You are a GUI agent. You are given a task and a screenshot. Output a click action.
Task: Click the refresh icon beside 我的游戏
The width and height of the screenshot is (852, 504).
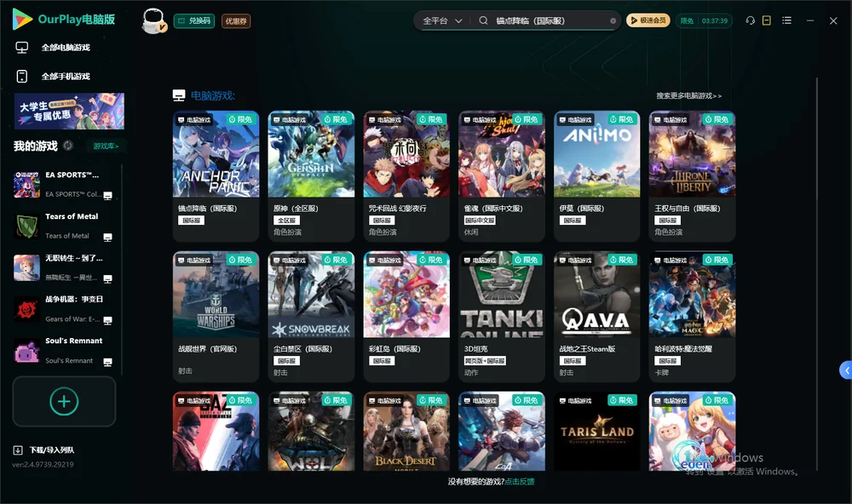tap(68, 146)
